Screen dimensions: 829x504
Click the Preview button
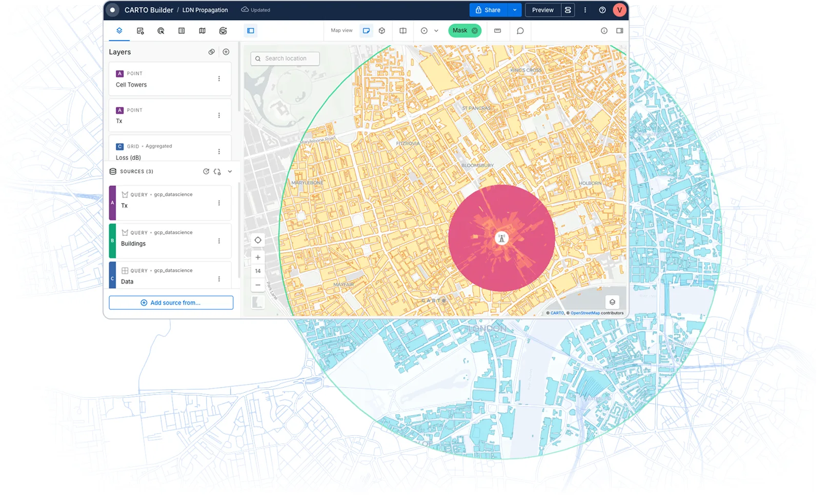543,10
